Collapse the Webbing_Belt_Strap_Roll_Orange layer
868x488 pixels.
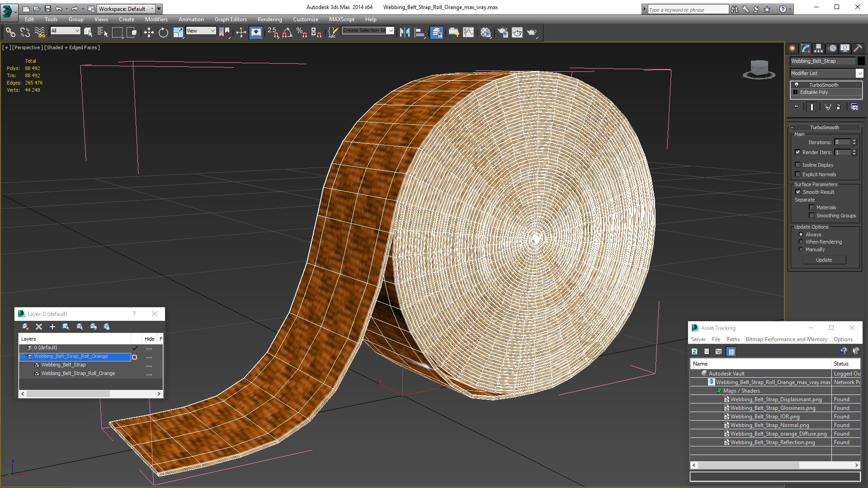[22, 357]
